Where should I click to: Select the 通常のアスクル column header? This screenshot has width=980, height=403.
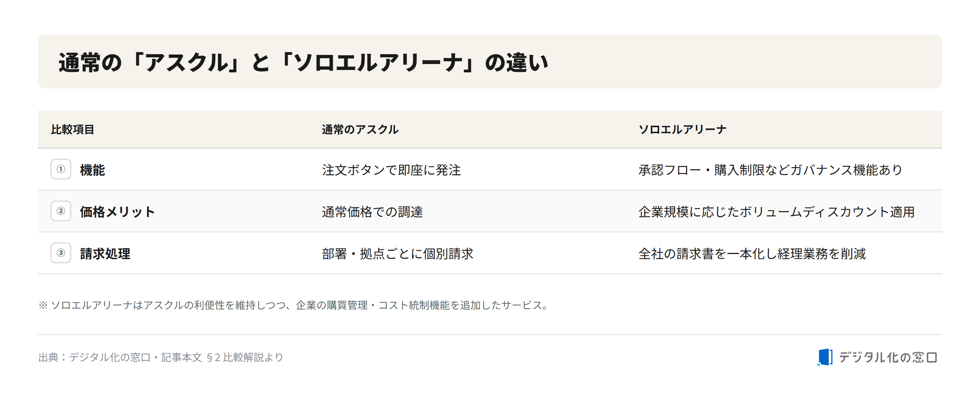(360, 130)
